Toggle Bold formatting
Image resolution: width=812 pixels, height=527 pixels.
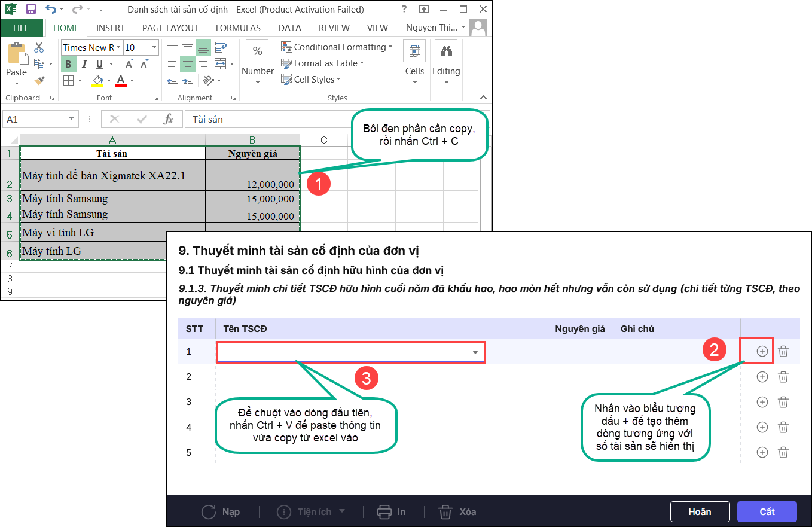click(x=68, y=64)
